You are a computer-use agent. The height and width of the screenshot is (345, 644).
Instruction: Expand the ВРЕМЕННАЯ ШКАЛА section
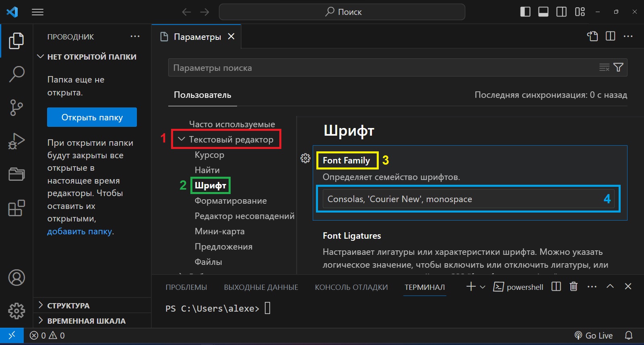pos(92,321)
